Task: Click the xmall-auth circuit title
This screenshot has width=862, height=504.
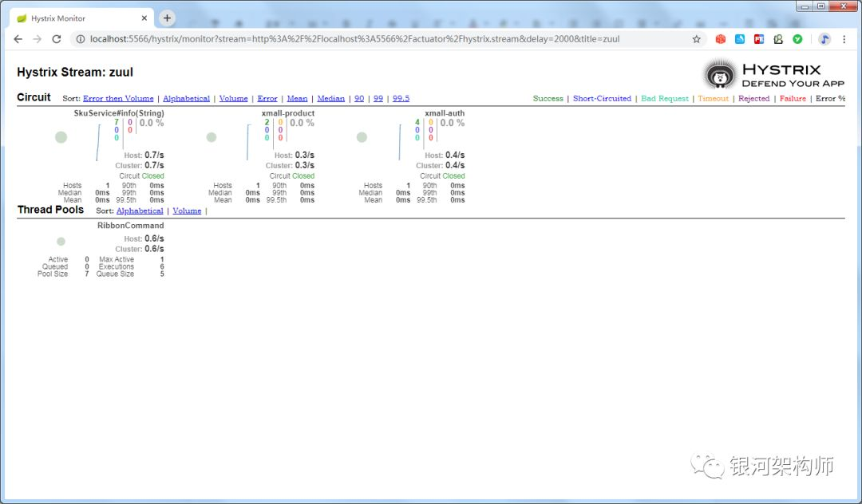Action: pyautogui.click(x=445, y=113)
